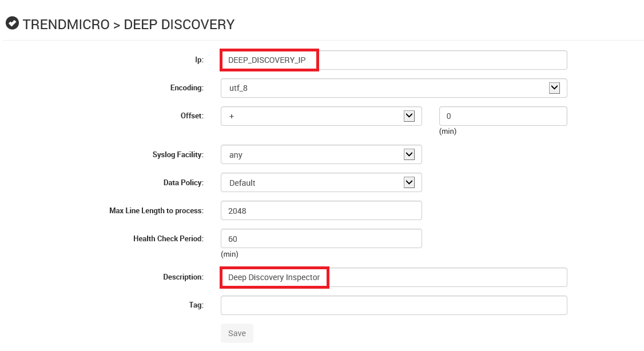Click the Max Line Length input field
The image size is (644, 351).
pyautogui.click(x=321, y=210)
